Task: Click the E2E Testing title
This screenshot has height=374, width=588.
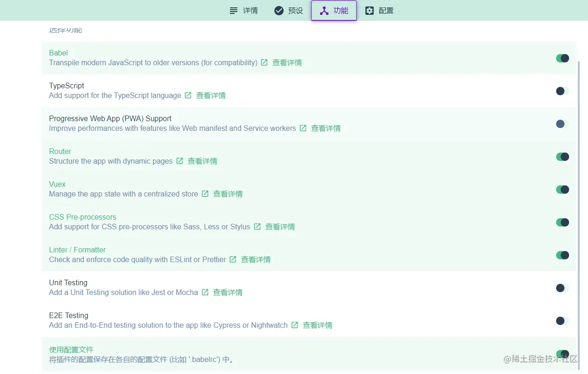Action: pos(69,316)
